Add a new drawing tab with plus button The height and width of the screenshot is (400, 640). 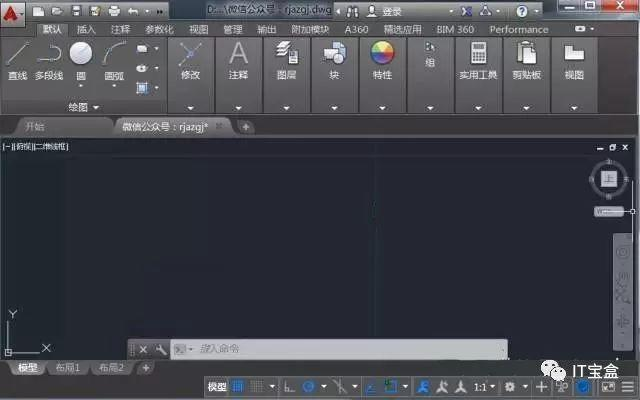tap(245, 127)
